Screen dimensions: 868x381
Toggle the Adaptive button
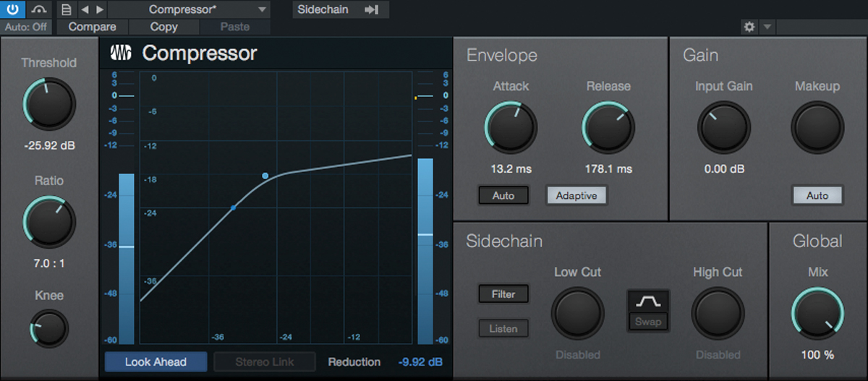tap(576, 195)
